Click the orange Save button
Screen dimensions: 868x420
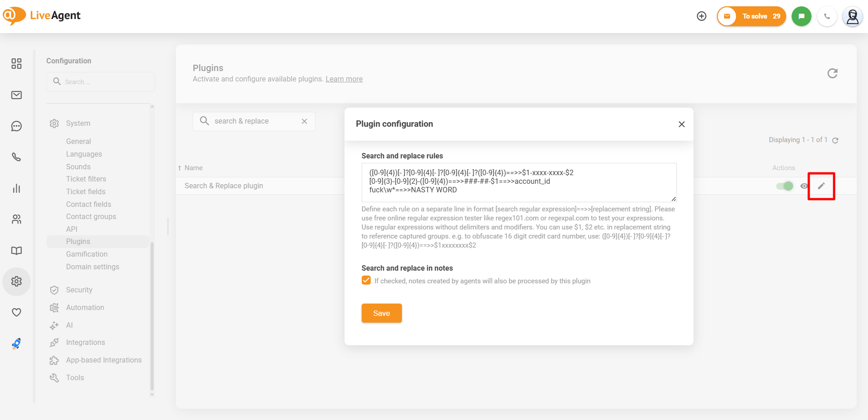tap(382, 313)
